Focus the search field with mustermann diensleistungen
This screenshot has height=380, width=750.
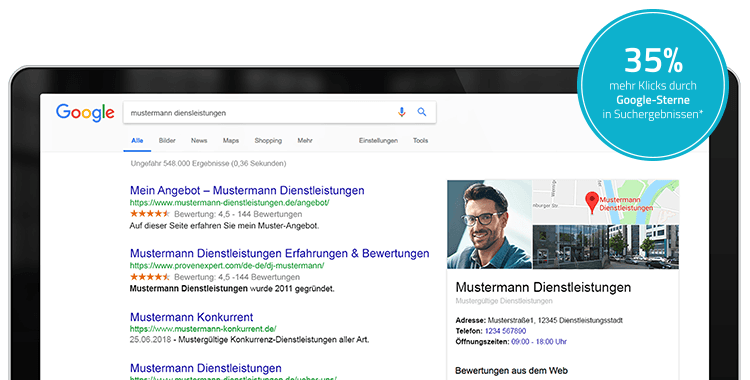pyautogui.click(x=279, y=112)
